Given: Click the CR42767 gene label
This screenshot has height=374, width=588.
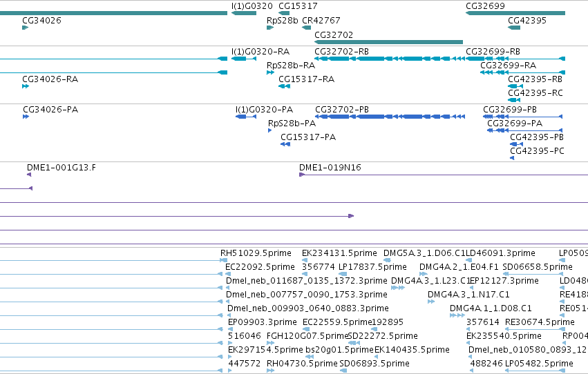Looking at the screenshot, I should click(x=321, y=20).
